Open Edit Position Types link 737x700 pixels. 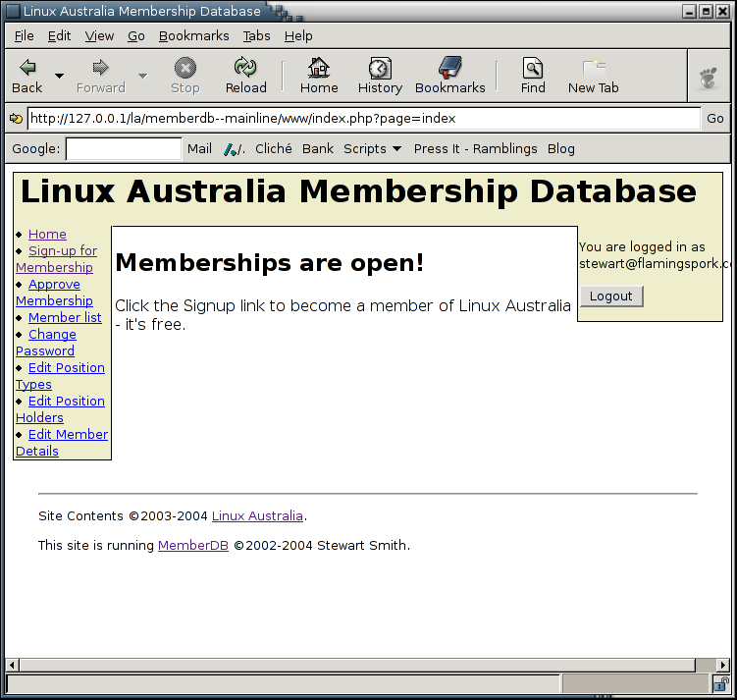point(60,376)
